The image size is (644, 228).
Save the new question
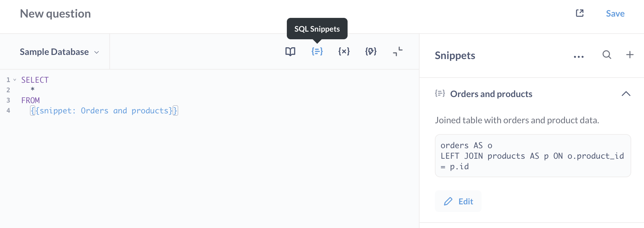point(615,13)
